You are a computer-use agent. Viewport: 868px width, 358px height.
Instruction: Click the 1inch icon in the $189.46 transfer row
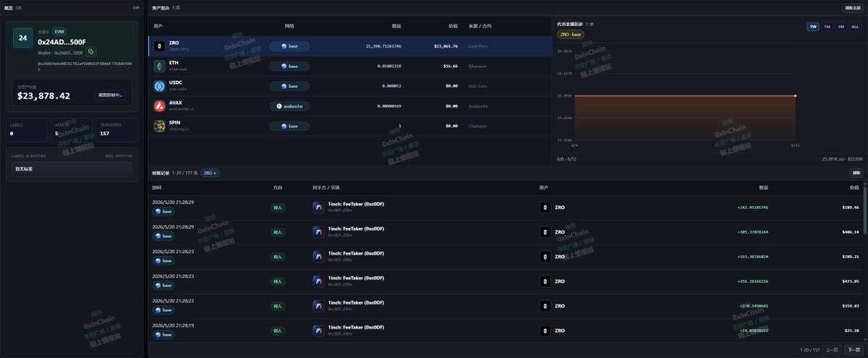318,208
